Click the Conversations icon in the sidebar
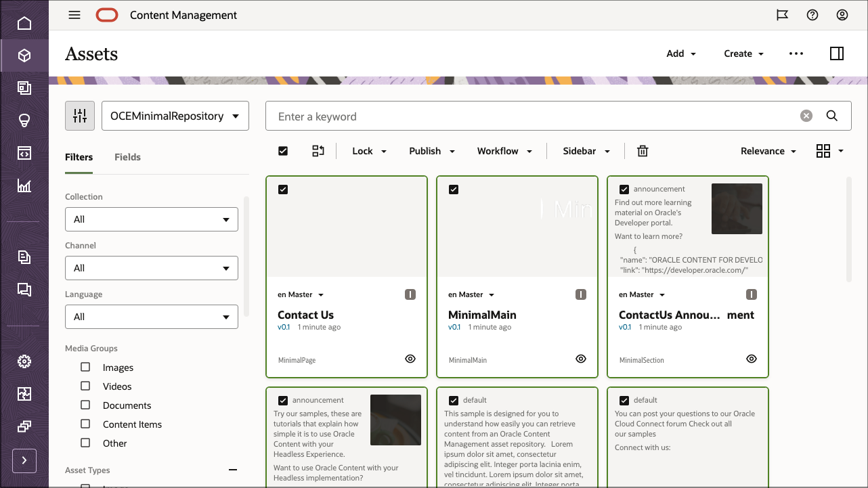Viewport: 868px width, 488px height. tap(24, 290)
